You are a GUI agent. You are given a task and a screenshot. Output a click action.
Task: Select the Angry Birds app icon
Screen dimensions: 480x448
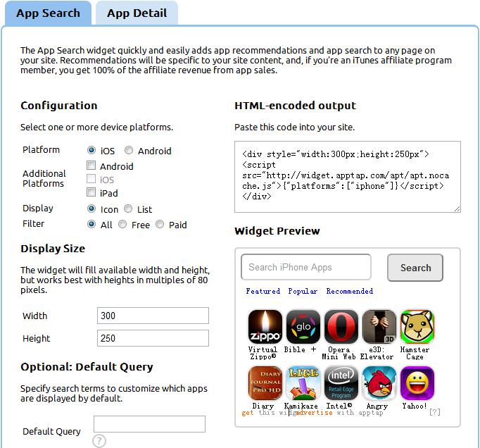click(379, 383)
